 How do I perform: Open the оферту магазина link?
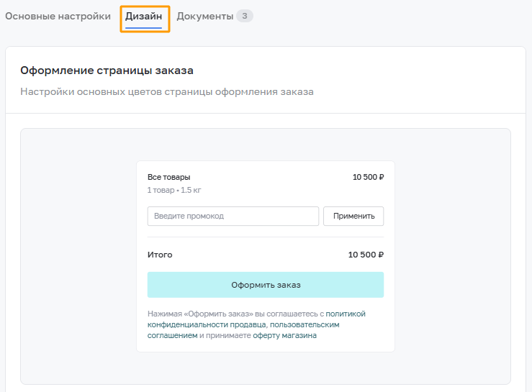(x=284, y=335)
